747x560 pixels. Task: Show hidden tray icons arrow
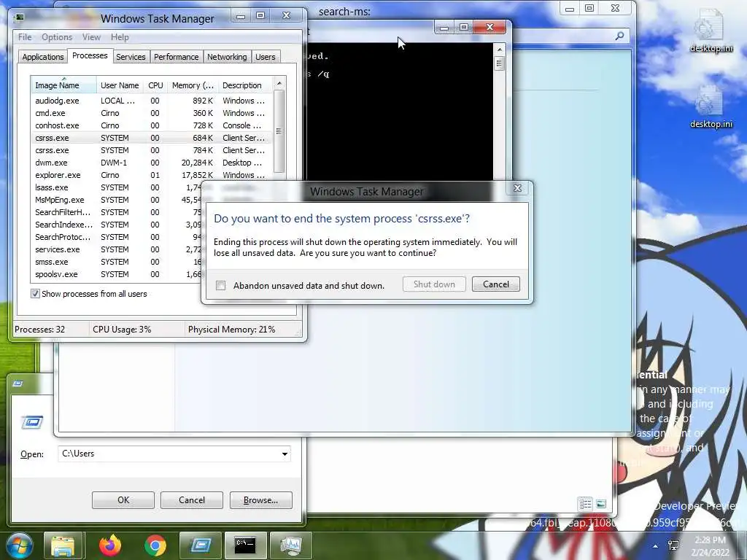tap(656, 546)
